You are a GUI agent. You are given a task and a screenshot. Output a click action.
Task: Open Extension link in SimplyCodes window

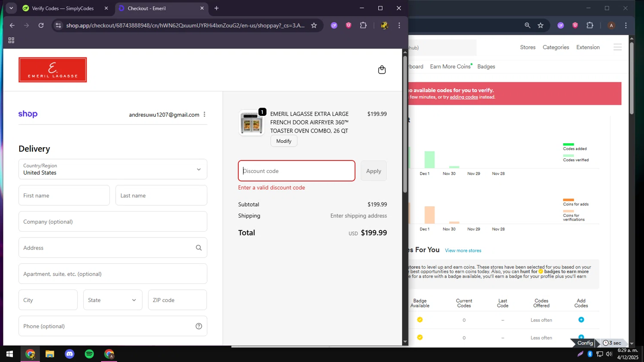[588, 47]
